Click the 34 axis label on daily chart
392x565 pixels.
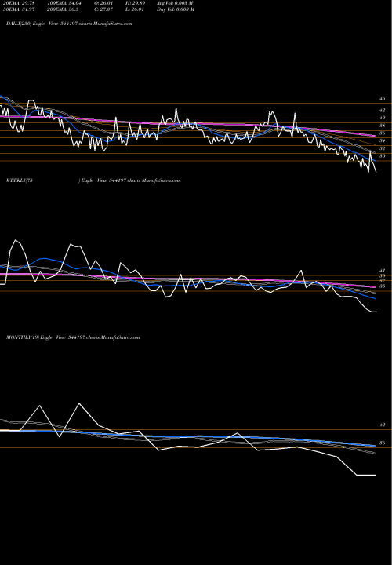(x=382, y=141)
